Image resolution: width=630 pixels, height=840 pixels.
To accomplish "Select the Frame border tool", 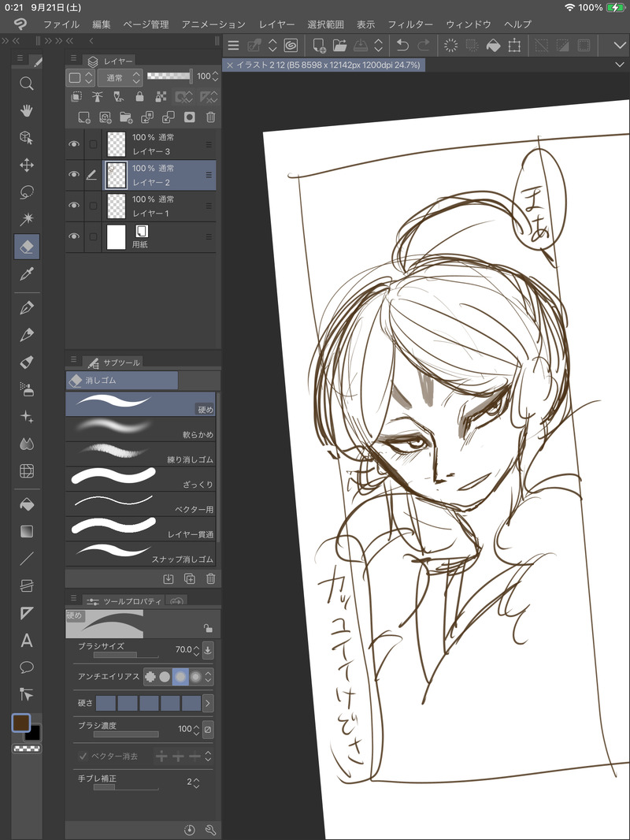I will (x=26, y=586).
